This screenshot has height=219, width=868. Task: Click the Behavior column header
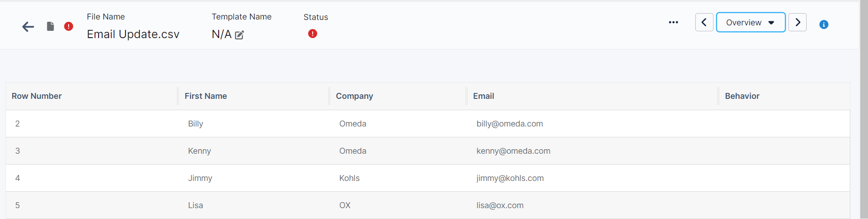tap(742, 96)
